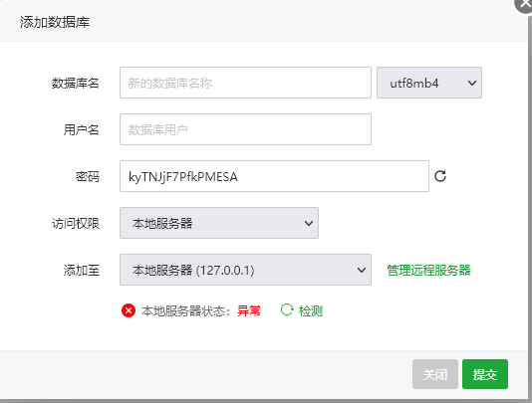Expand the 添加至 本地服务器 (127.0.0.1) dropdown
The width and height of the screenshot is (532, 403).
[x=245, y=270]
